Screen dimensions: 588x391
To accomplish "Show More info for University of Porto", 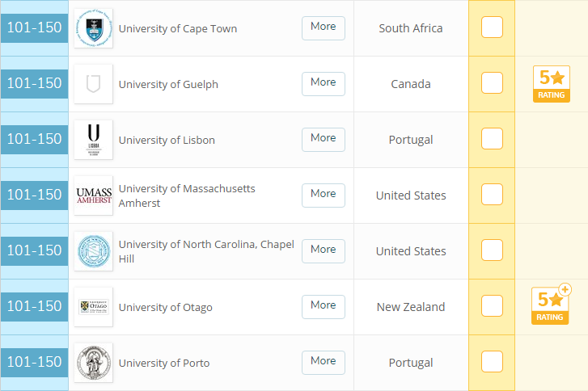I will click(323, 362).
